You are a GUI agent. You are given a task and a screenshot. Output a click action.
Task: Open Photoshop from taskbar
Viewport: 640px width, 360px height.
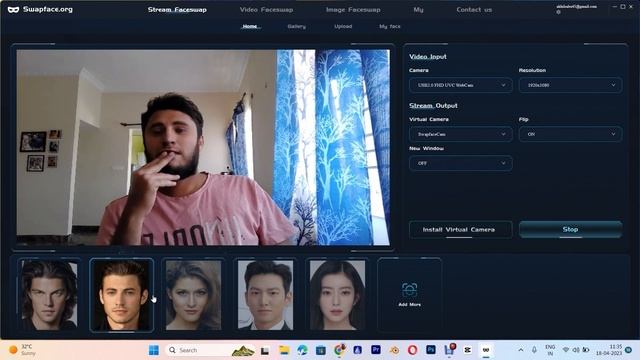(431, 350)
